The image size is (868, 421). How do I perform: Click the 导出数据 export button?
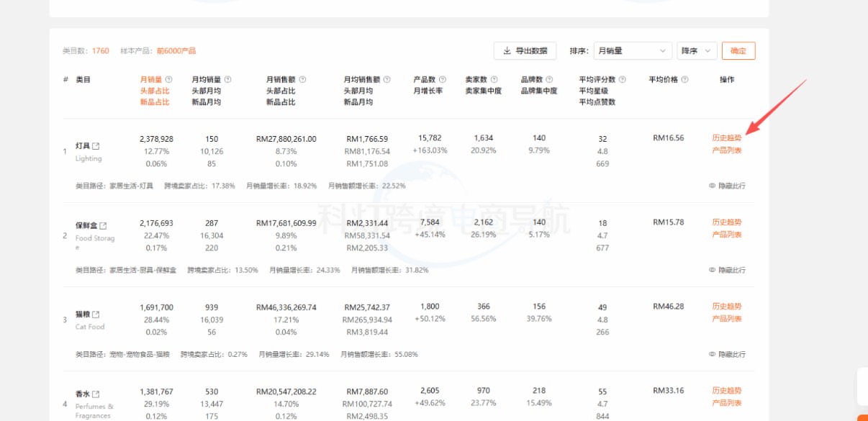pos(525,51)
